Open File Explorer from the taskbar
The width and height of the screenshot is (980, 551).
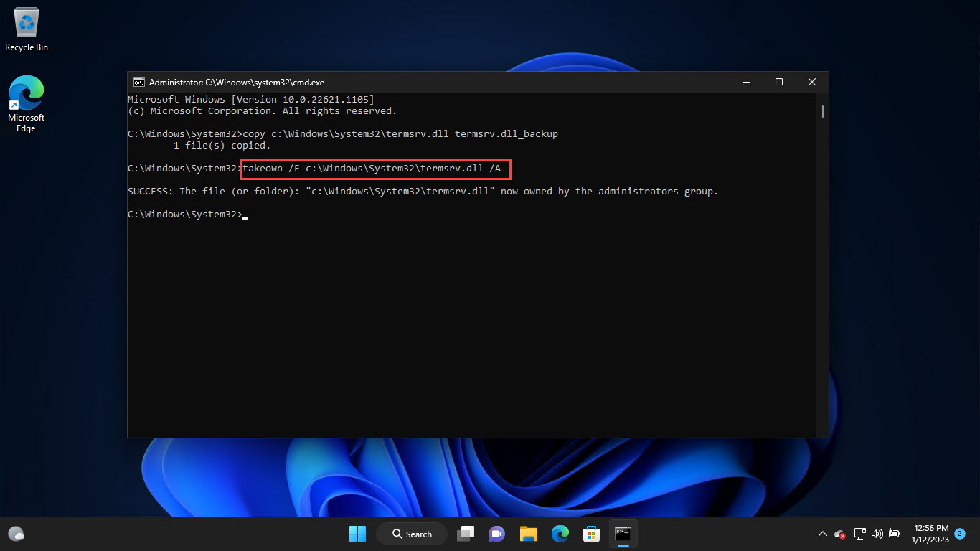(529, 534)
